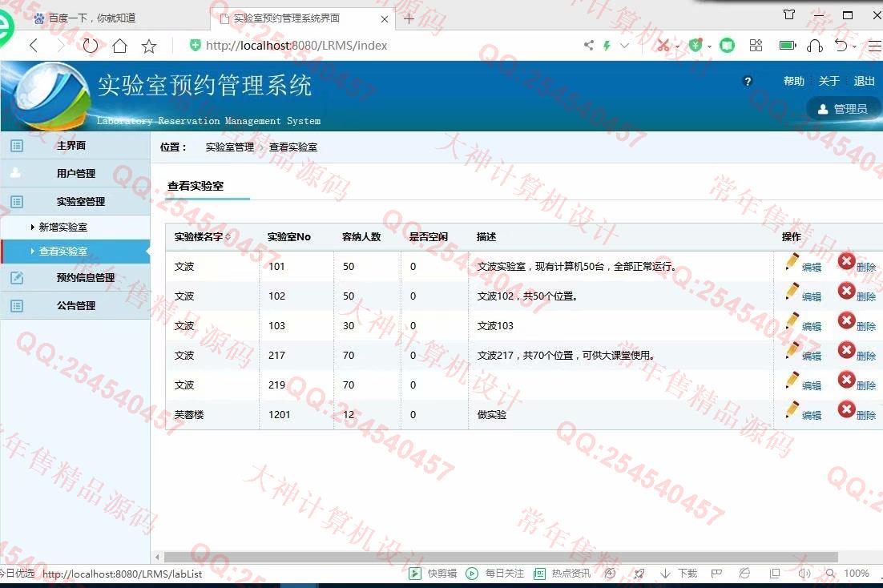Click the share icon in address bar
883x588 pixels.
click(588, 45)
